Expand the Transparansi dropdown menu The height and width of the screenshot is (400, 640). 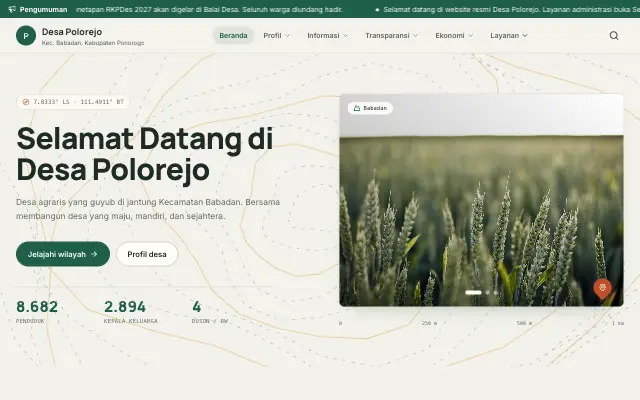point(391,36)
